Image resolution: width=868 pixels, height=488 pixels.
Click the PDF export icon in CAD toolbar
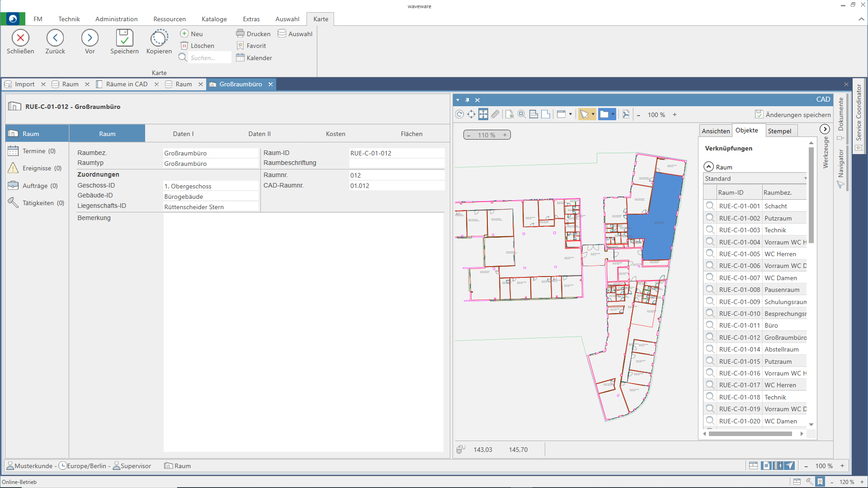[626, 114]
